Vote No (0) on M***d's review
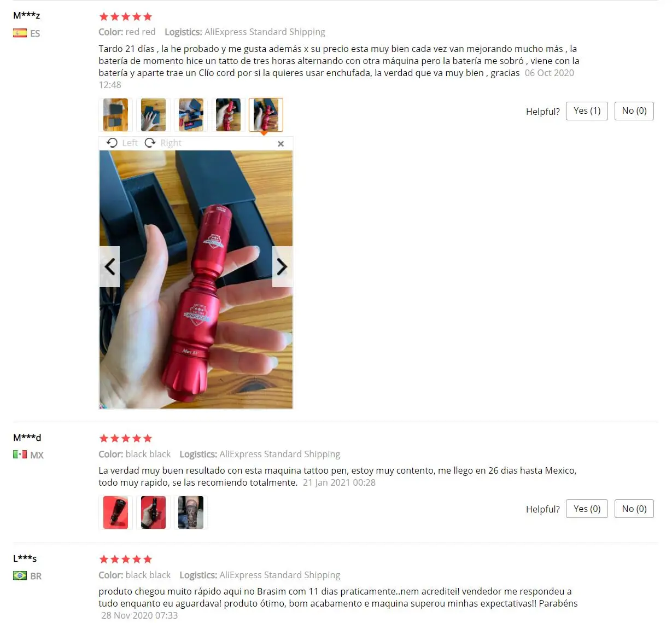The image size is (672, 623). [634, 509]
